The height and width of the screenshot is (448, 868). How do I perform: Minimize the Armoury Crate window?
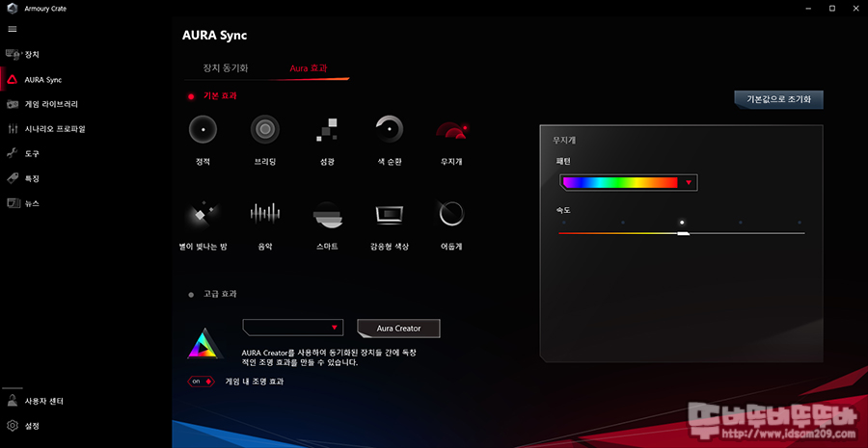807,9
